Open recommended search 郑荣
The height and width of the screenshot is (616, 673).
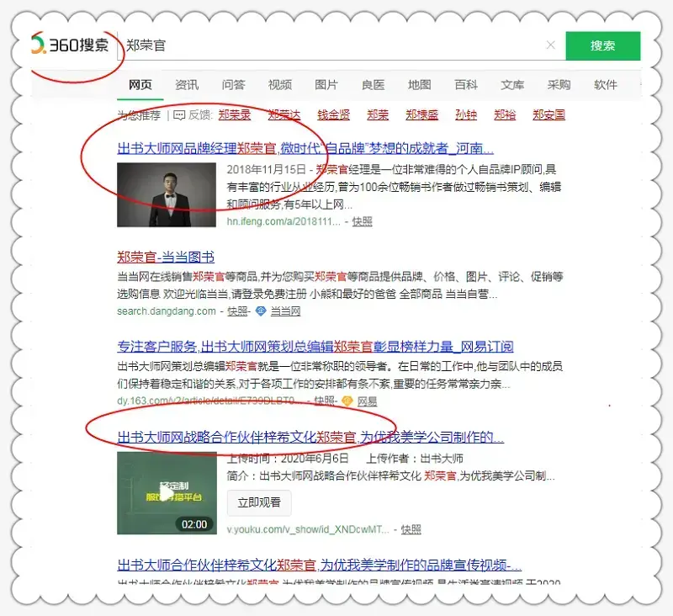click(378, 115)
